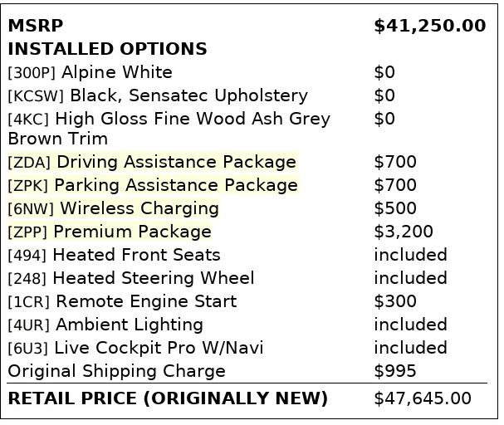Click the Original Shipping Charge line
The height and width of the screenshot is (425, 504).
pyautogui.click(x=117, y=371)
